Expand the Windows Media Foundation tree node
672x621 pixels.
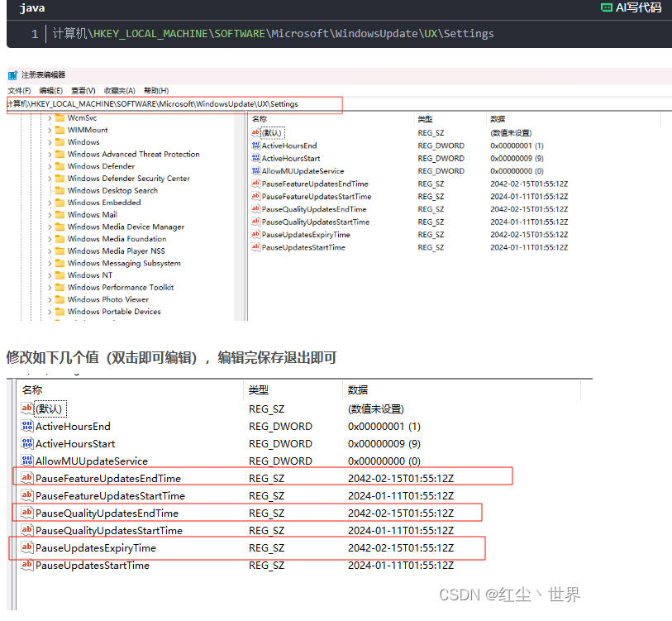coord(50,239)
